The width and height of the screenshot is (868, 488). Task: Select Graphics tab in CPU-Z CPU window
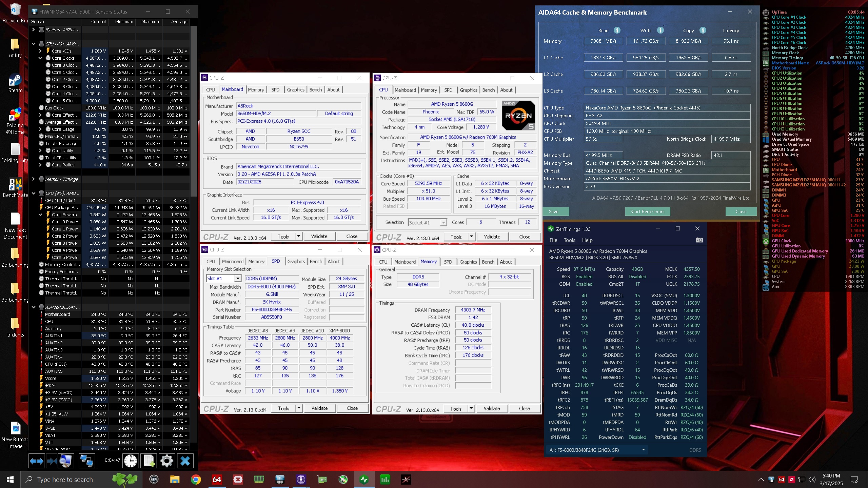469,90
